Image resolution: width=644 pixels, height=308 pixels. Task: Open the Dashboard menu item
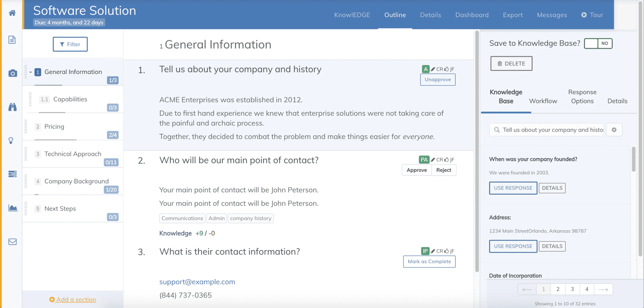[472, 15]
